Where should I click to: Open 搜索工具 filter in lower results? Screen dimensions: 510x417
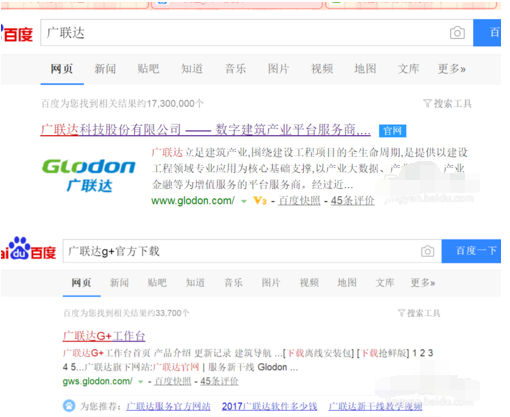coord(419,313)
